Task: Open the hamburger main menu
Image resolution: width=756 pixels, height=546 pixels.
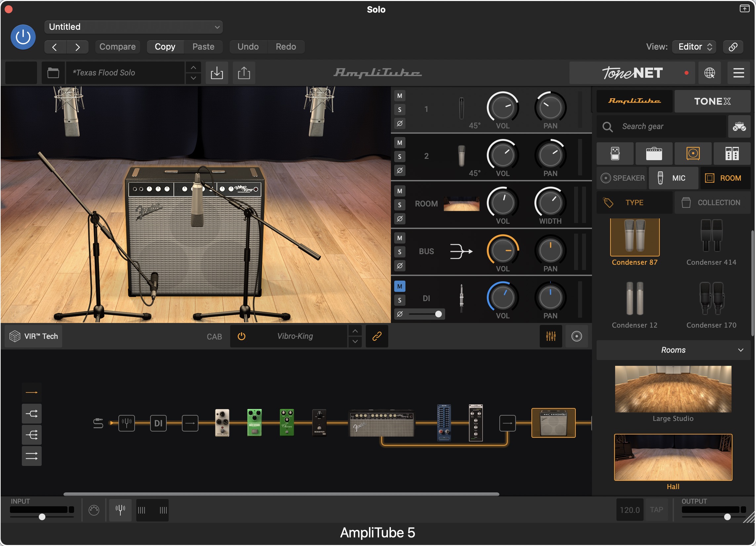Action: point(738,73)
